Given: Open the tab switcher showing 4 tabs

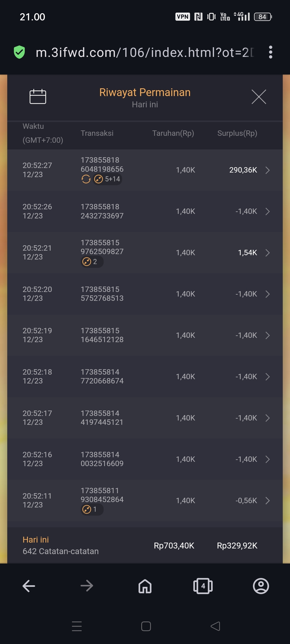Looking at the screenshot, I should point(203,586).
